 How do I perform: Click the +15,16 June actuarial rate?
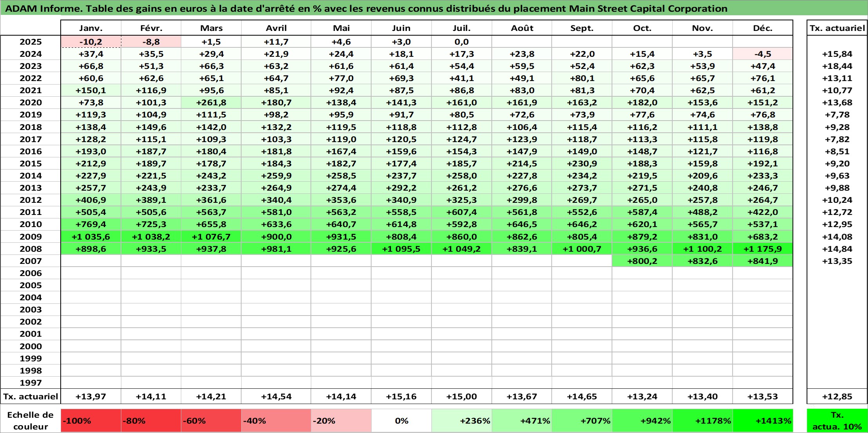[x=401, y=397]
